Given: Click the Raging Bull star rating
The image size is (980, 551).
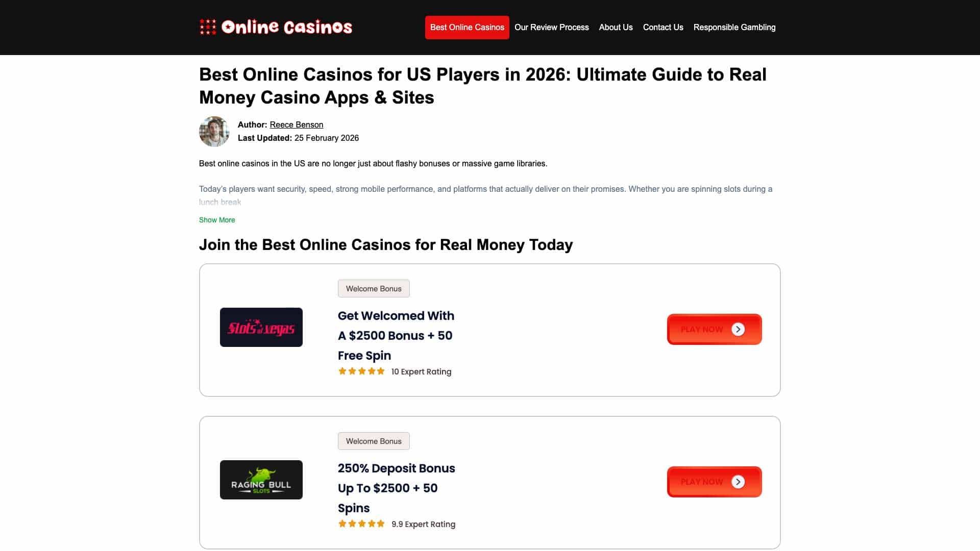Looking at the screenshot, I should 361,524.
